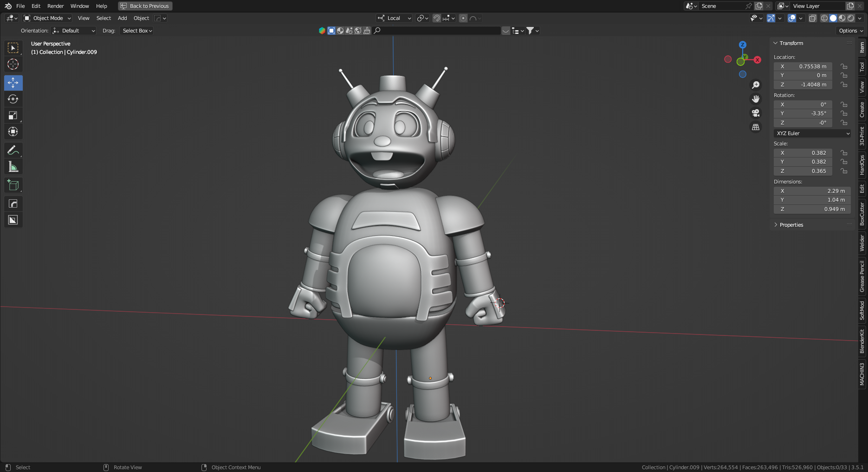Image resolution: width=868 pixels, height=472 pixels.
Task: Click the add view layer icon
Action: 850,6
